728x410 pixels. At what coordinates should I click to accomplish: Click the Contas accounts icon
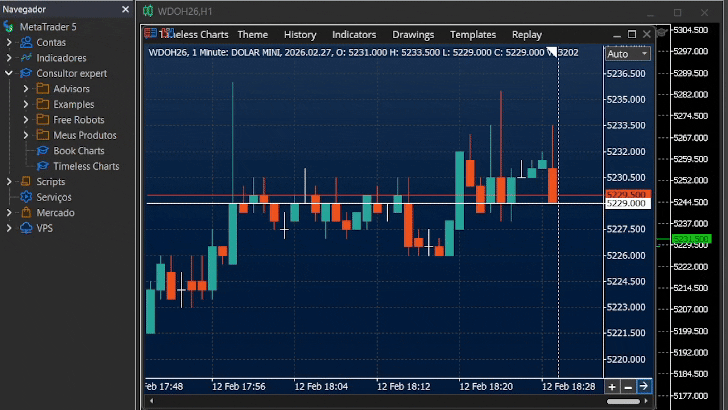pos(26,42)
